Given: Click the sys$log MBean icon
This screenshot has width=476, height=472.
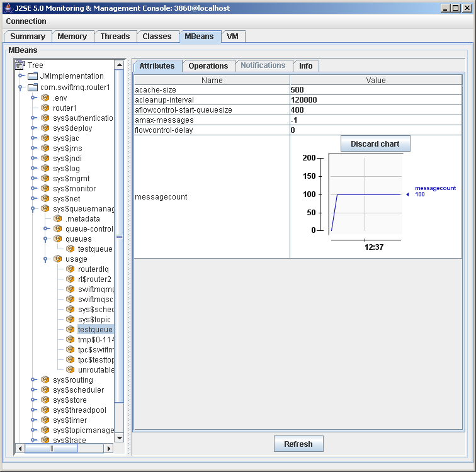Looking at the screenshot, I should pyautogui.click(x=45, y=169).
